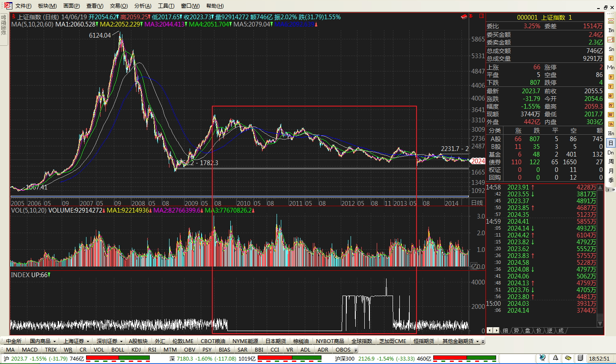Viewport: 616px width, 364px height.
Task: Expand the 国内商品 dropdown
Action: [54, 341]
